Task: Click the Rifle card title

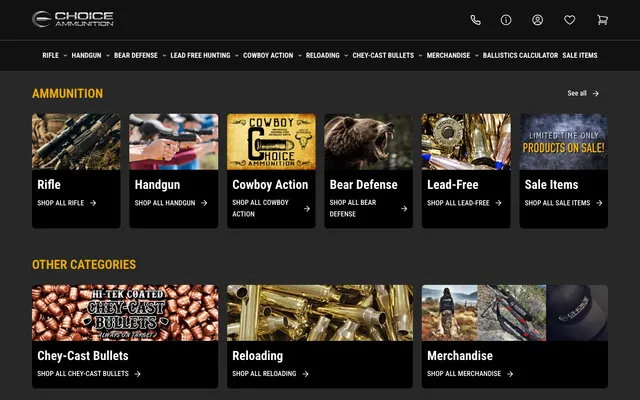Action: (49, 184)
